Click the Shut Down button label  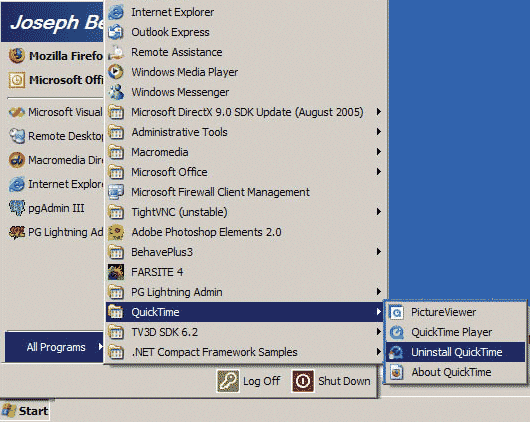(x=344, y=381)
